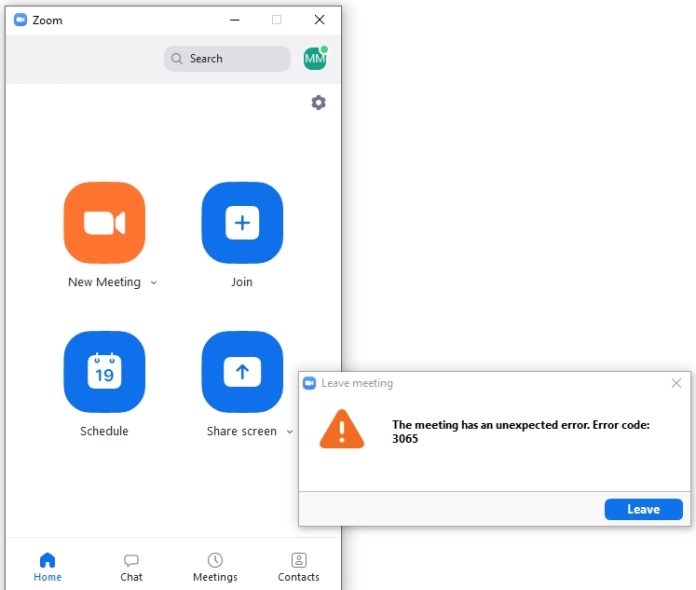The width and height of the screenshot is (696, 590).
Task: Open the Contacts tab
Action: [299, 567]
